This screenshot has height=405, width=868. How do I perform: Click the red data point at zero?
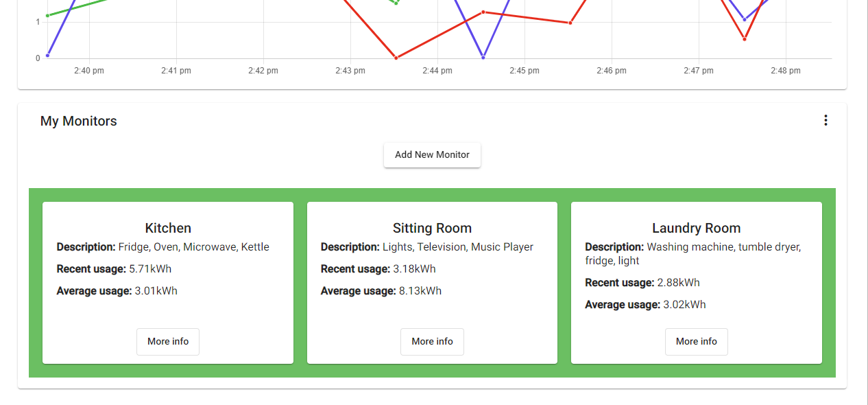click(396, 58)
